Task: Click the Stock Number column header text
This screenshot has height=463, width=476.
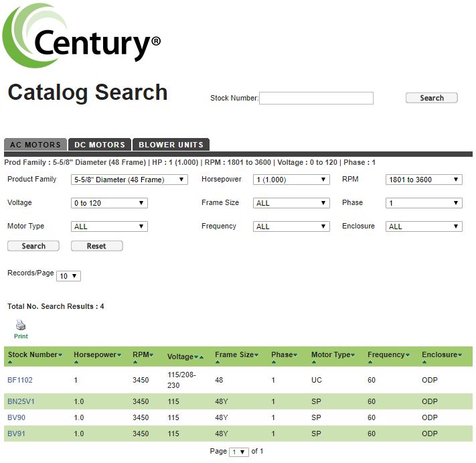Action: click(x=33, y=354)
